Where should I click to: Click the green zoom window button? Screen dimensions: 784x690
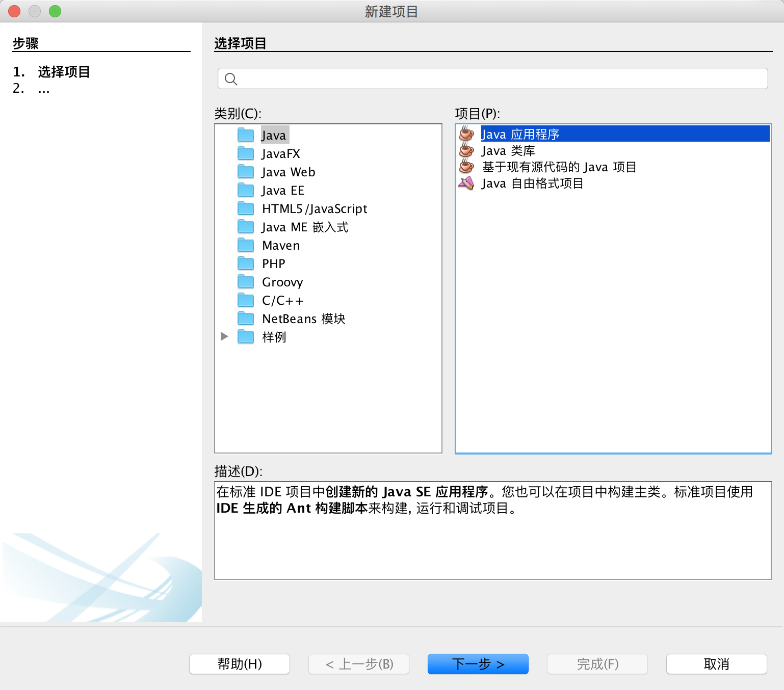tap(55, 11)
